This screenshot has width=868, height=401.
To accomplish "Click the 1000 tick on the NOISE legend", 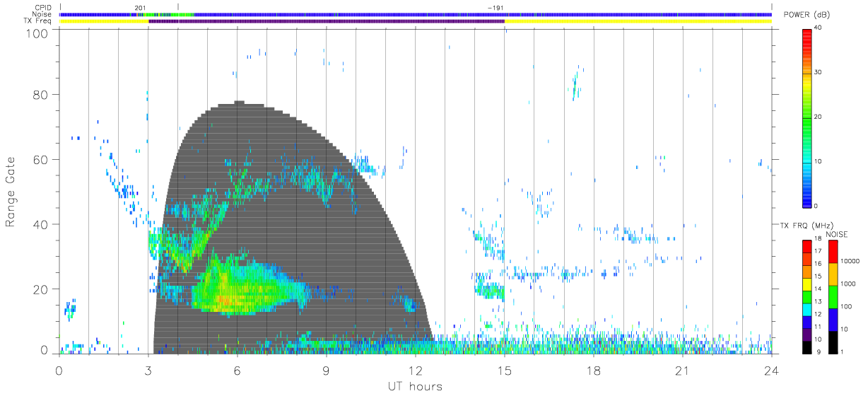I will [x=849, y=284].
